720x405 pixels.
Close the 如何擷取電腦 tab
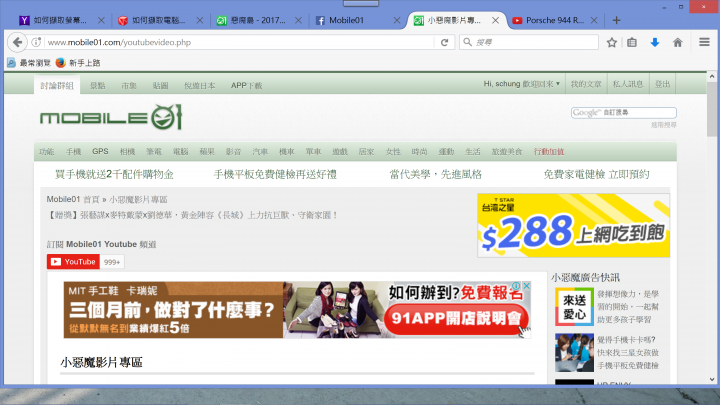(200, 20)
